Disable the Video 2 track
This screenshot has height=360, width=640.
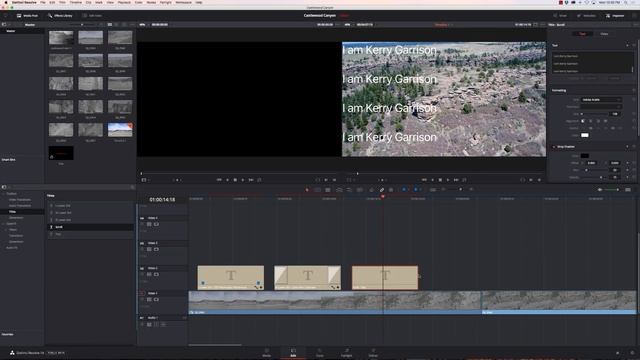(x=156, y=274)
